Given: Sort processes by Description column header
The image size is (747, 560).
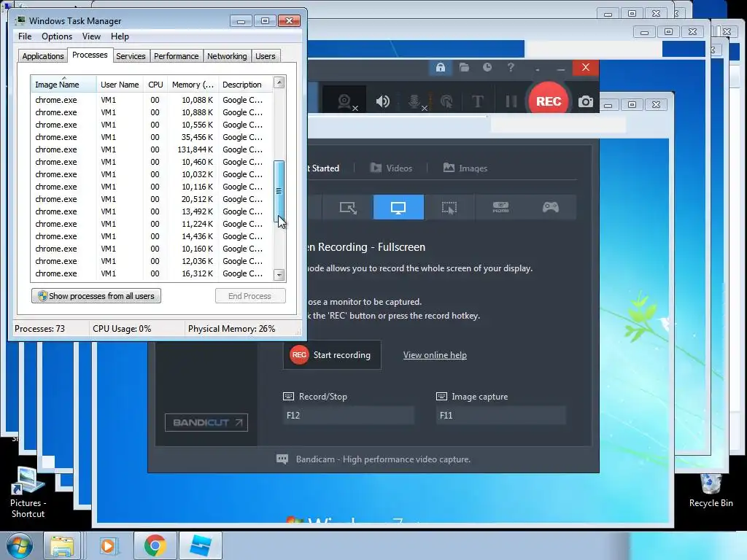Looking at the screenshot, I should [x=245, y=85].
